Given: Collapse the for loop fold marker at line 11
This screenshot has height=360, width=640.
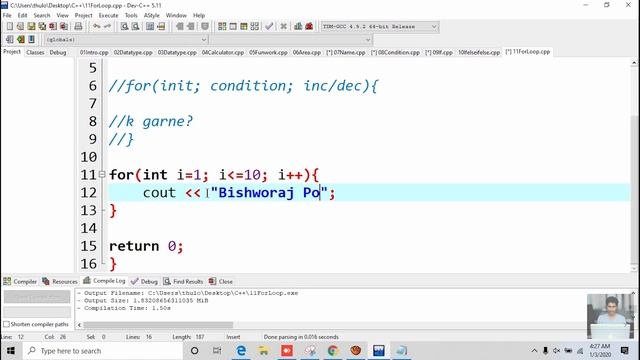Looking at the screenshot, I should pos(102,175).
